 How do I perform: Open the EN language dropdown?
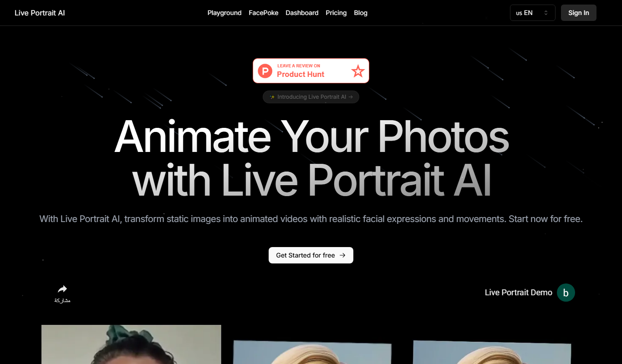532,13
